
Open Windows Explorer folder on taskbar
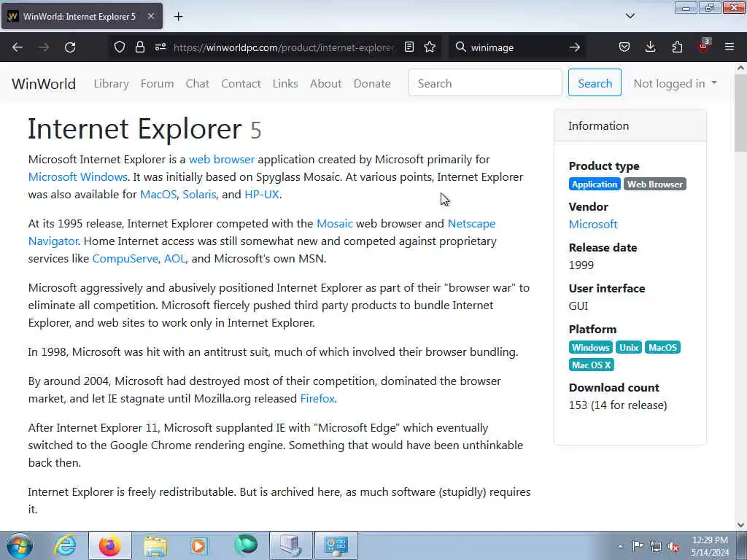coord(155,545)
